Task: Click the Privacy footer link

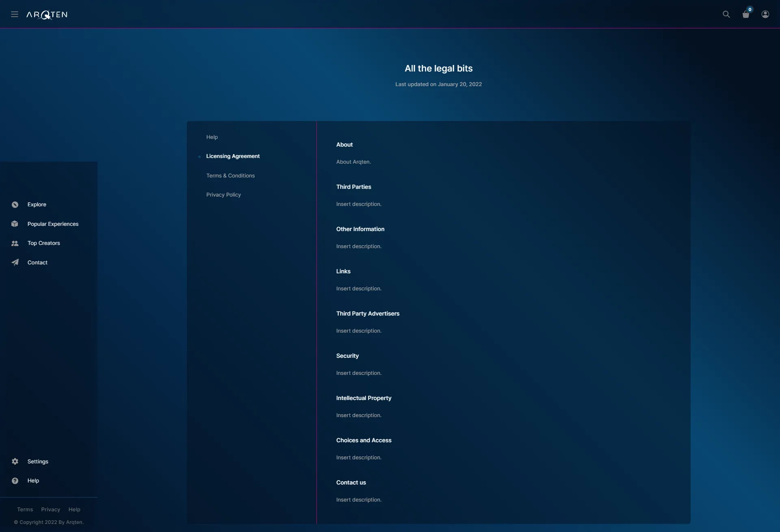Action: pos(50,509)
